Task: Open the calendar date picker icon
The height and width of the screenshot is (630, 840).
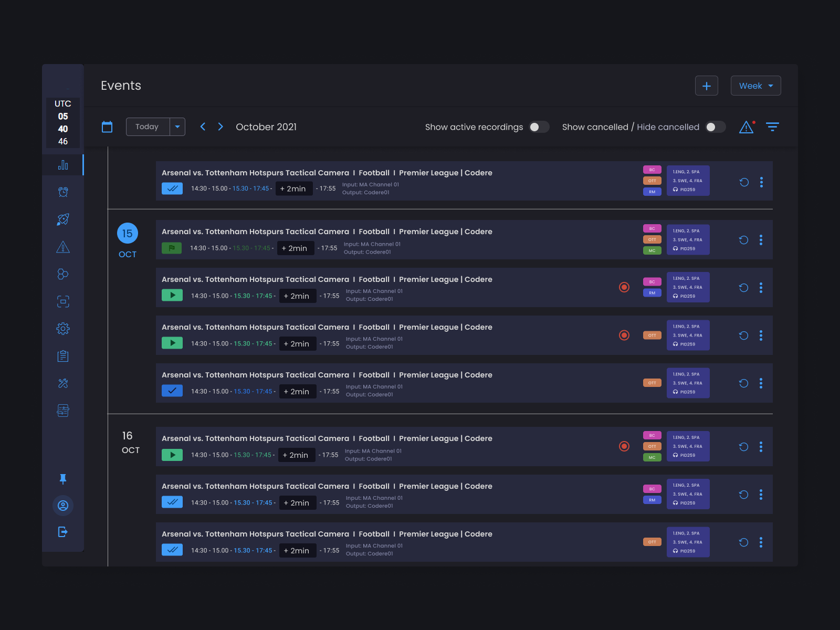Action: tap(107, 127)
